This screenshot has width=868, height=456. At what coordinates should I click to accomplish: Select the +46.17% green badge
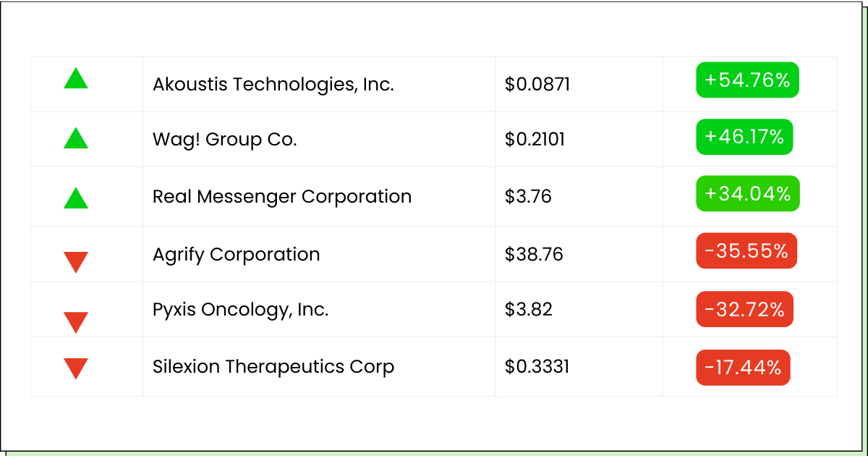point(744,137)
